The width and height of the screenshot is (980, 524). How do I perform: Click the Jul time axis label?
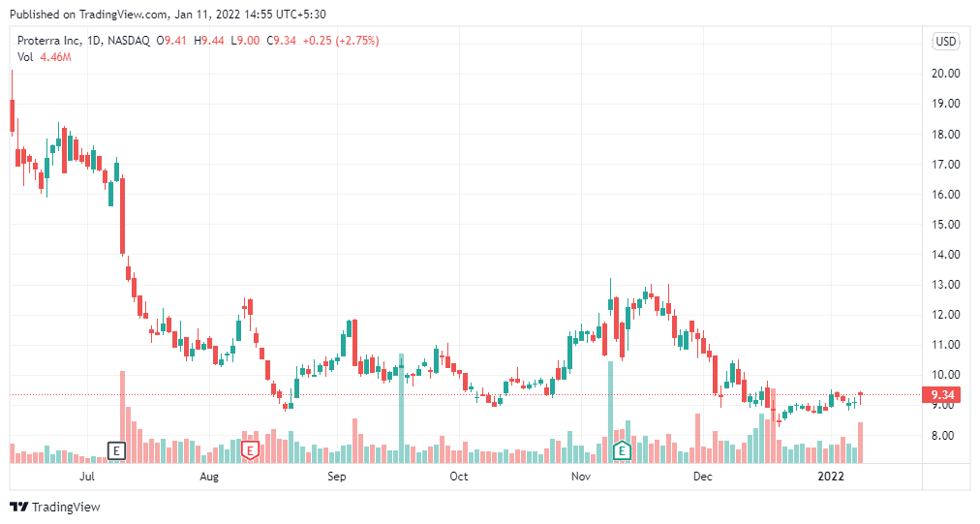87,477
